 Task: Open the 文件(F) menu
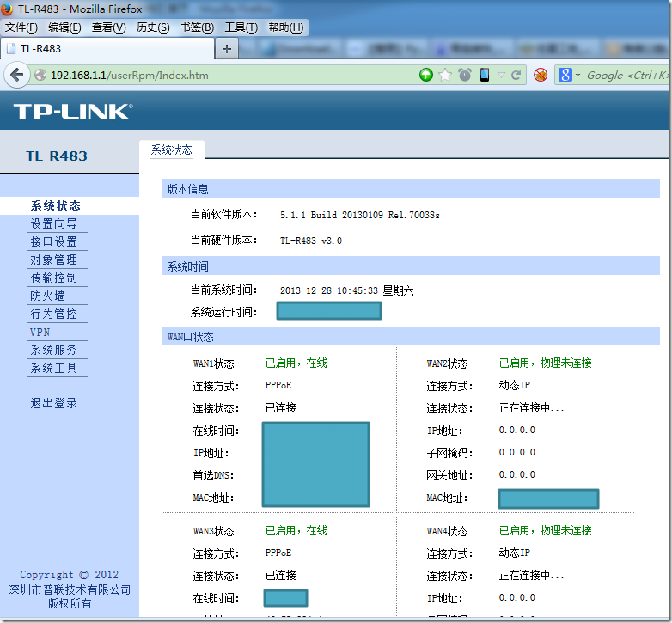click(x=21, y=27)
